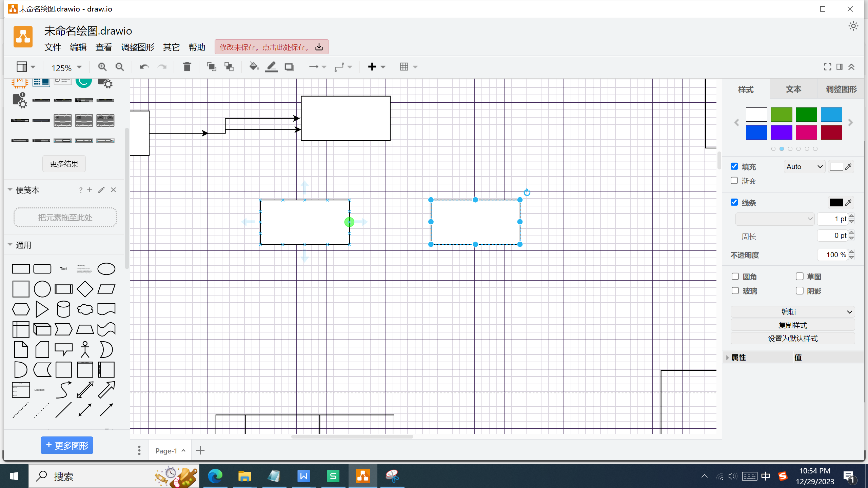Pick the diamond shape from General palette

[x=85, y=289]
